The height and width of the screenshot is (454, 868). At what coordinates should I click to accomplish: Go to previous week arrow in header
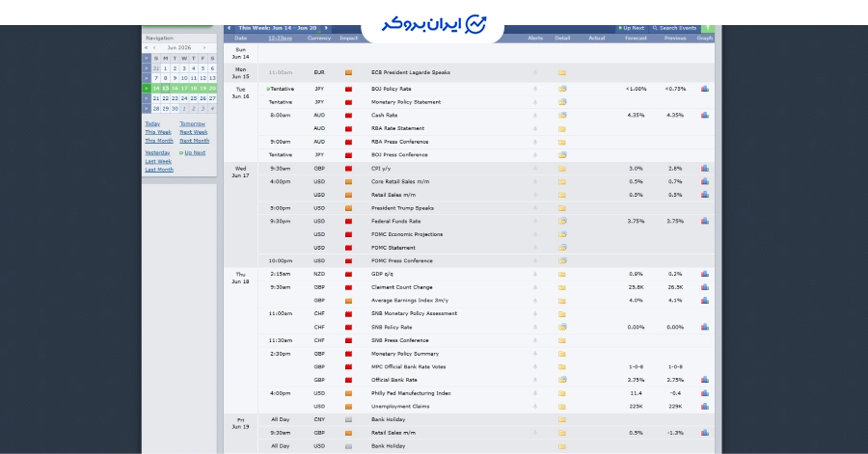point(230,28)
